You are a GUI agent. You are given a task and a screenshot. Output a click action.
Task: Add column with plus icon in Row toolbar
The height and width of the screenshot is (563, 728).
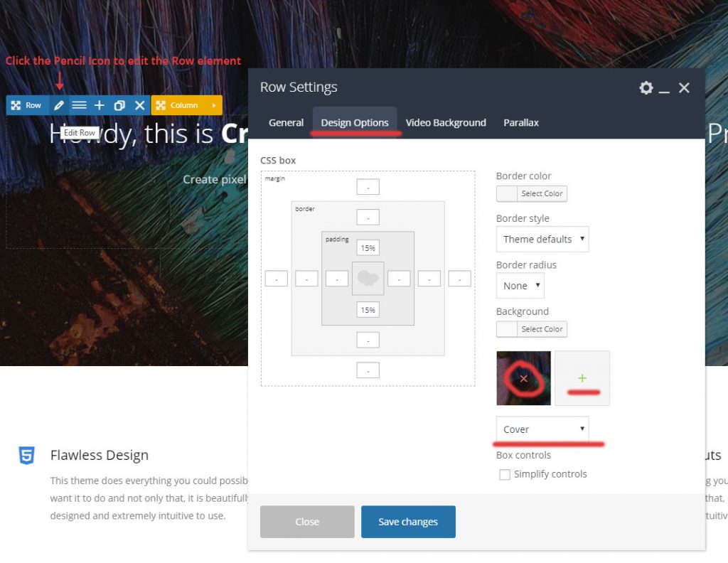100,105
